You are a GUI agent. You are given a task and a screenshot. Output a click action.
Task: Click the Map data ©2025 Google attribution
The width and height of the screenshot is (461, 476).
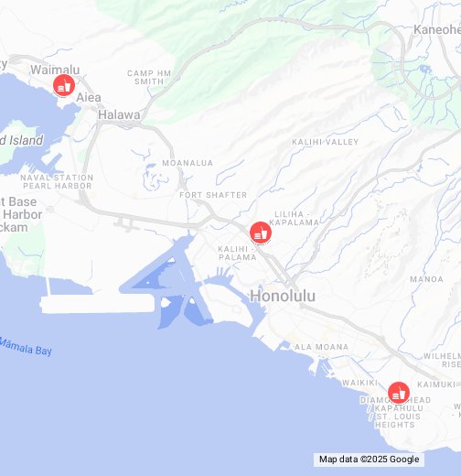click(x=369, y=460)
